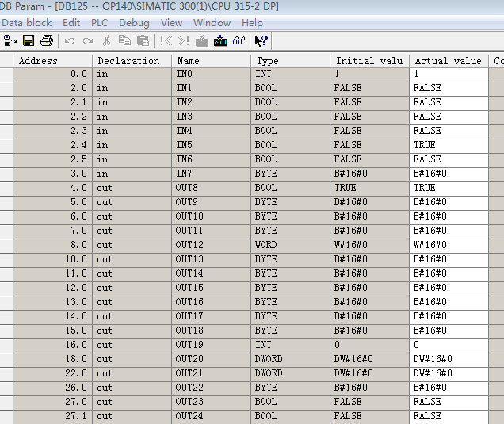Open the Debug menu
Viewport: 504px width, 424px height.
tap(134, 23)
